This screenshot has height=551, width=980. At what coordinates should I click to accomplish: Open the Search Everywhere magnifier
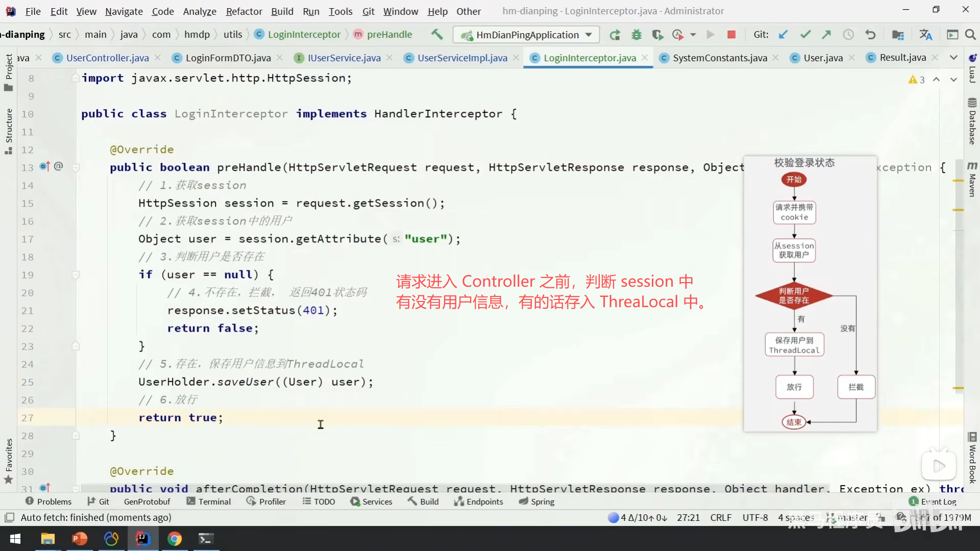point(970,34)
